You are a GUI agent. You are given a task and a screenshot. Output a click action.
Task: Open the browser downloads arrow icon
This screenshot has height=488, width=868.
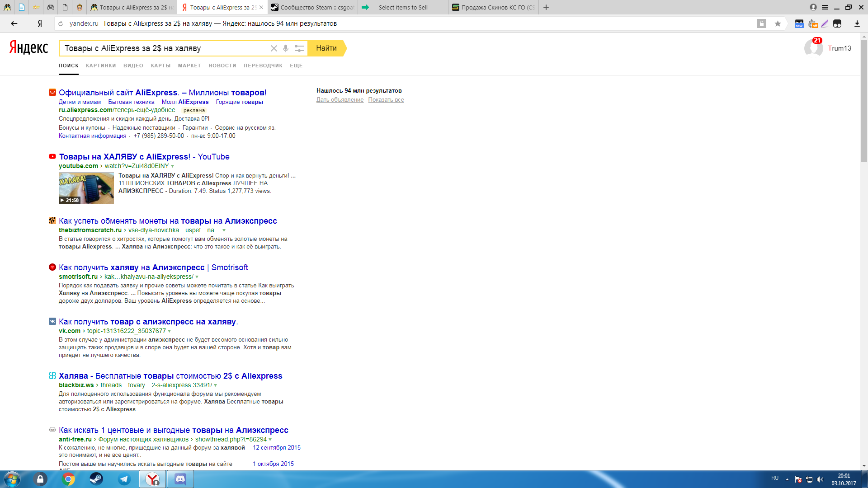point(857,23)
